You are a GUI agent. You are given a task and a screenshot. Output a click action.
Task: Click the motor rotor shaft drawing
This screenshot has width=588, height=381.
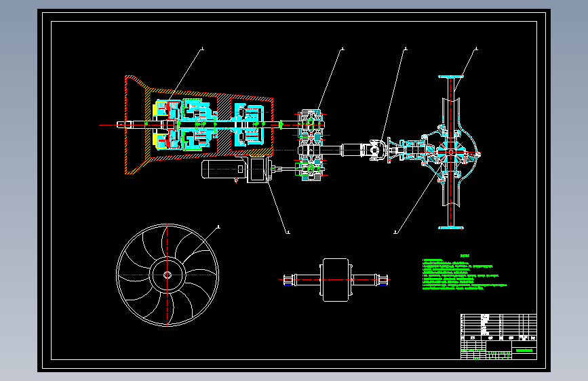coord(336,280)
